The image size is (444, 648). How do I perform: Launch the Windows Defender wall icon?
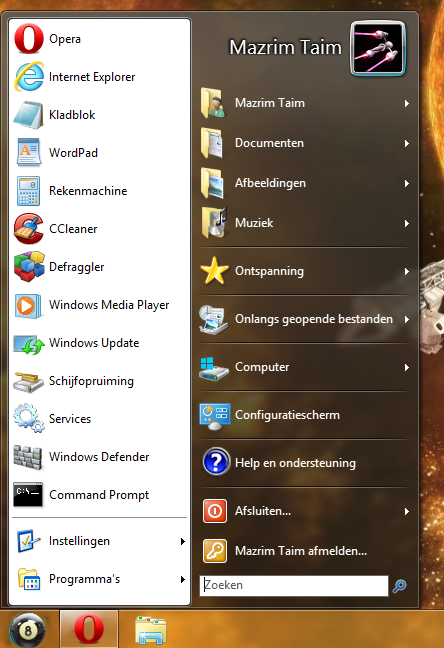pyautogui.click(x=28, y=457)
